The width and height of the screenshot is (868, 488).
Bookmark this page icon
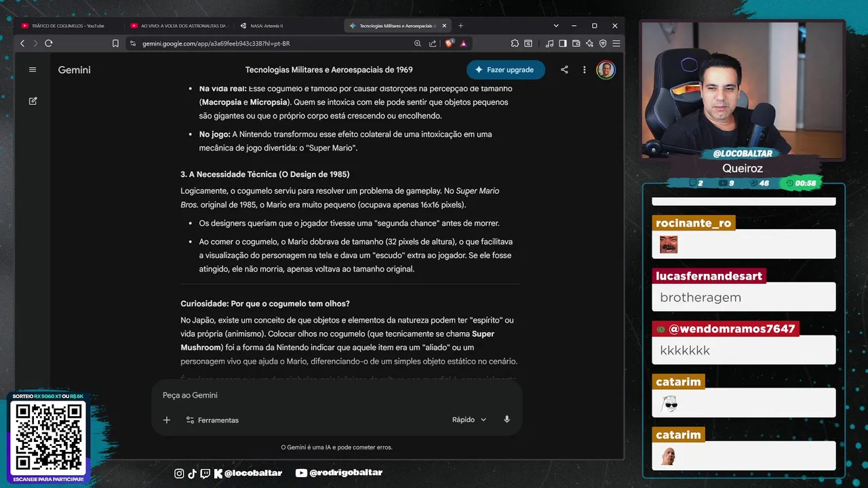point(115,43)
